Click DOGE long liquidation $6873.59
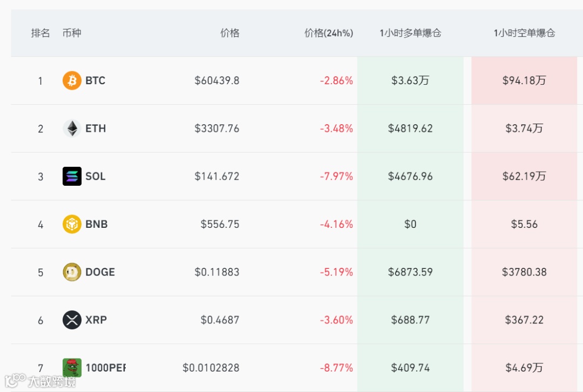 410,272
